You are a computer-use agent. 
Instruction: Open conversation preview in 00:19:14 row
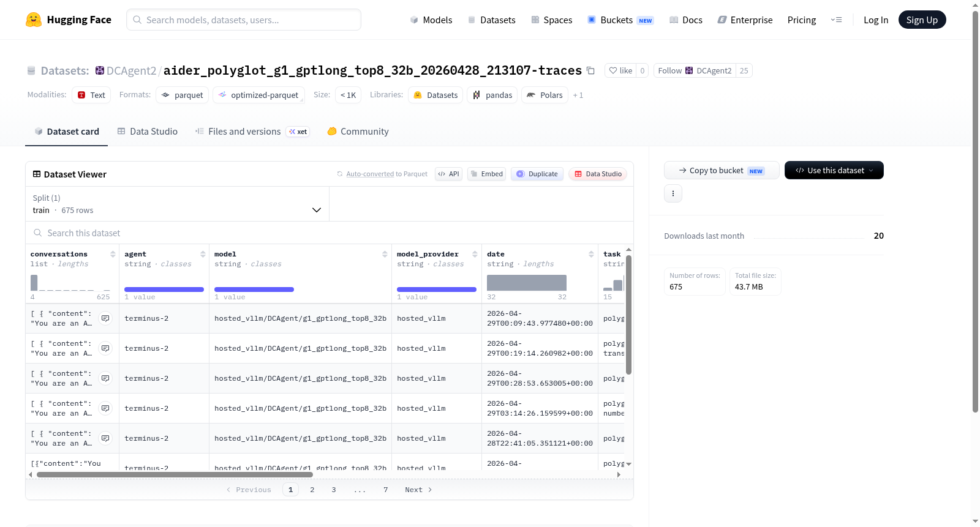point(105,348)
